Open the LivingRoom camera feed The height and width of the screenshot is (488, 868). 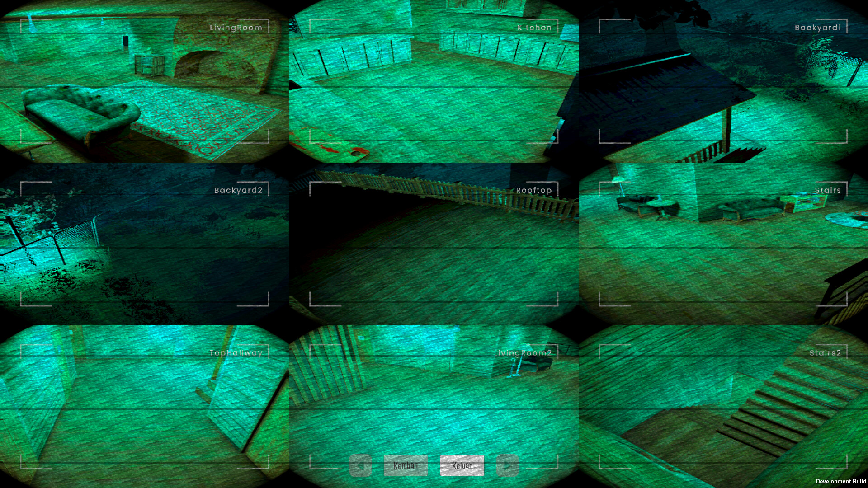[x=145, y=81]
